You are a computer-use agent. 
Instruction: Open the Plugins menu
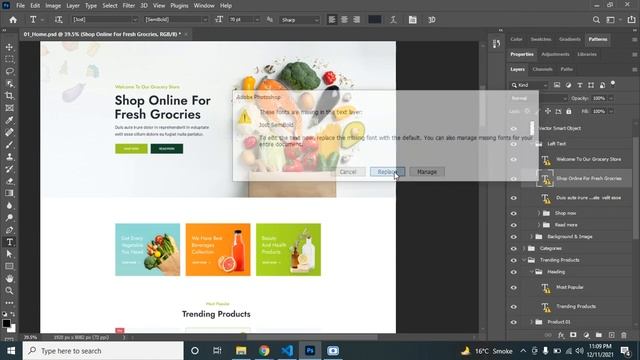(x=179, y=6)
